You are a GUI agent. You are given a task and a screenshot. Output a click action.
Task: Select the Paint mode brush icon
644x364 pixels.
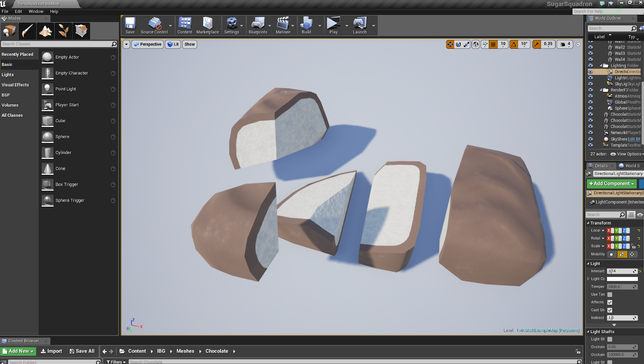27,31
